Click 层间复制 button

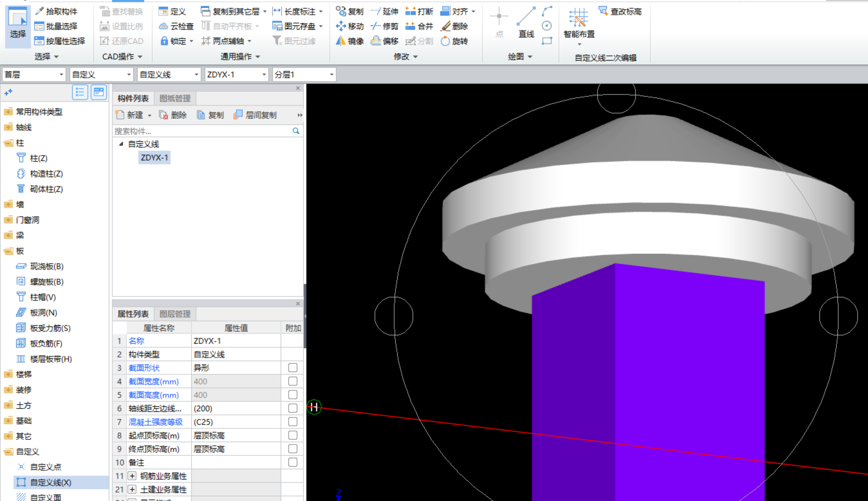(255, 115)
